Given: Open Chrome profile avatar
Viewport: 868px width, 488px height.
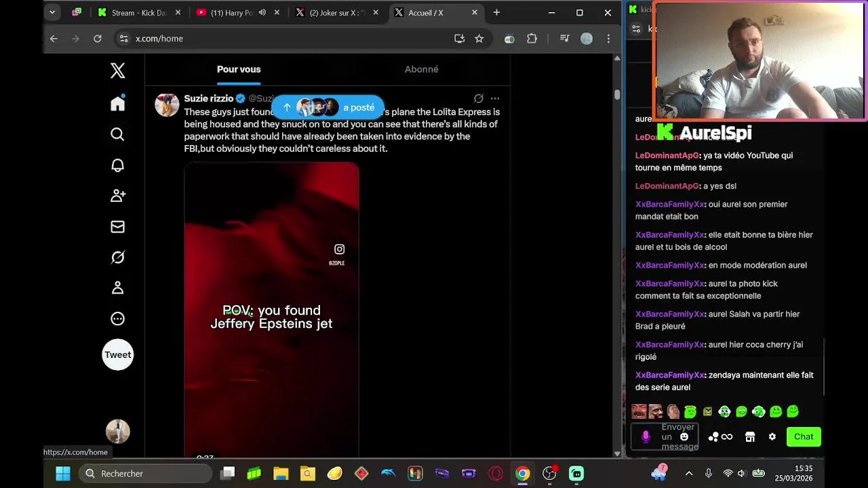Looking at the screenshot, I should (x=587, y=39).
